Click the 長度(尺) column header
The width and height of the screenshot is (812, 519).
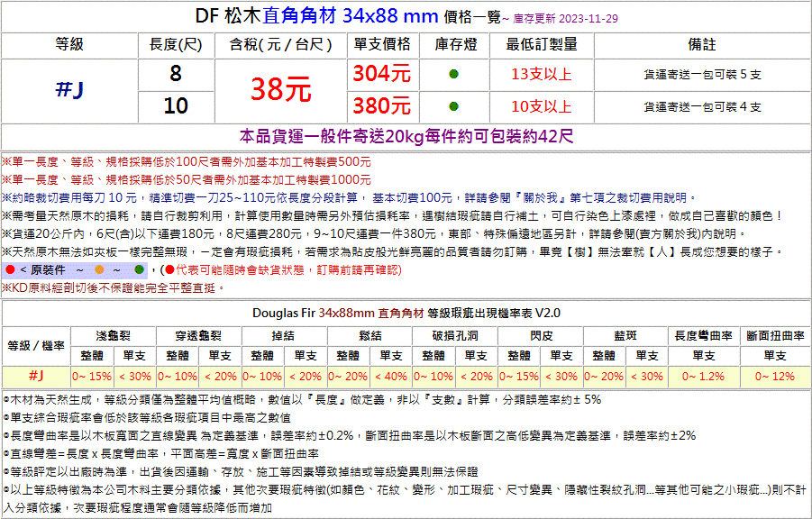coord(176,44)
